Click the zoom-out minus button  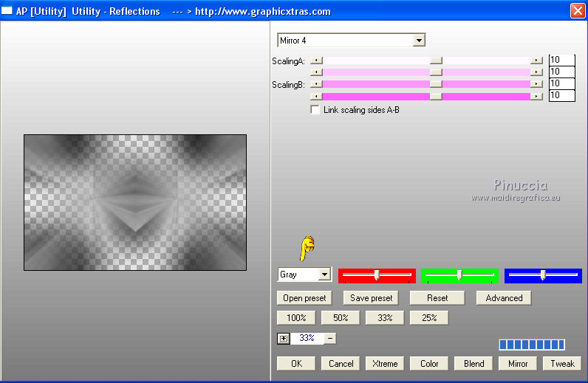[330, 339]
